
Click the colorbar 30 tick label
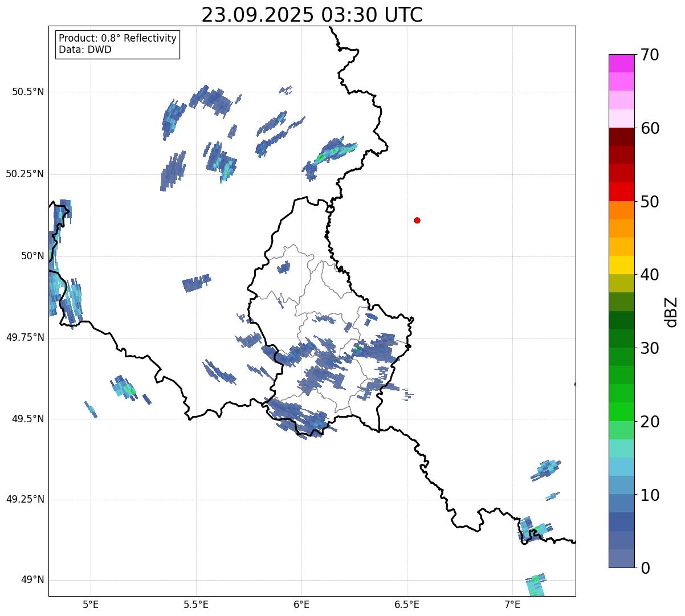coord(650,348)
